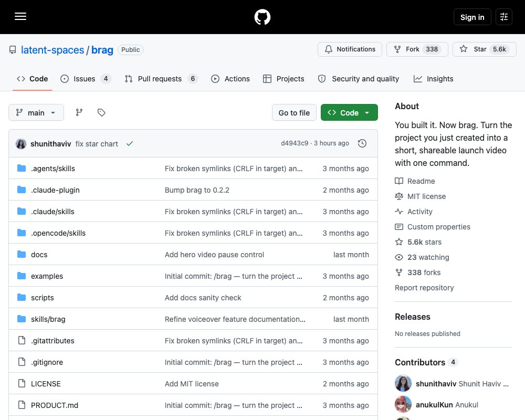Open the docs folder

point(39,255)
